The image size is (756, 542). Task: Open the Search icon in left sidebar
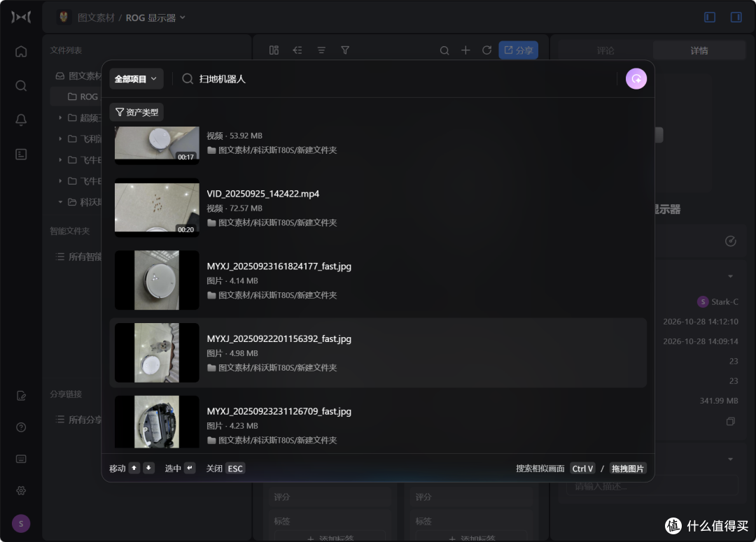click(21, 86)
